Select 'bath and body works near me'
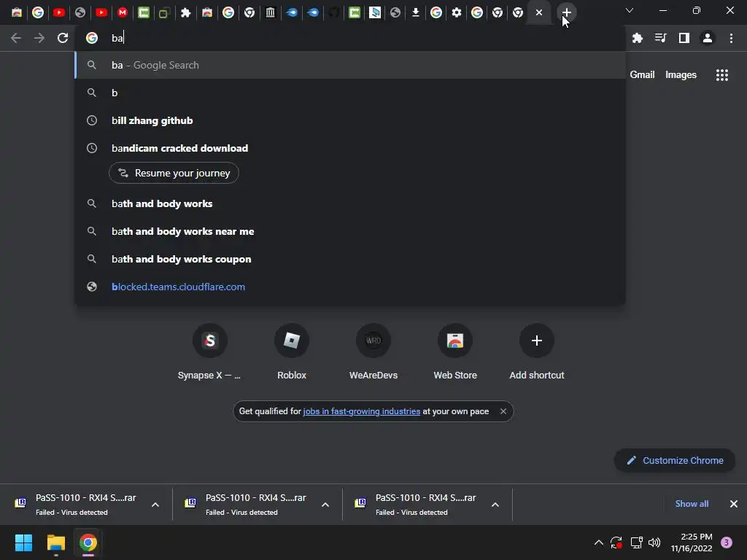The width and height of the screenshot is (747, 560). (350, 231)
